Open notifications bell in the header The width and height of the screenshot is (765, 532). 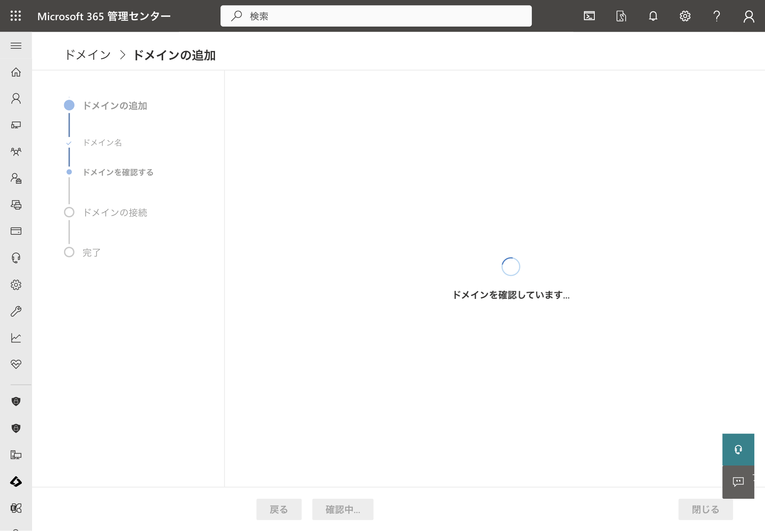(x=653, y=16)
